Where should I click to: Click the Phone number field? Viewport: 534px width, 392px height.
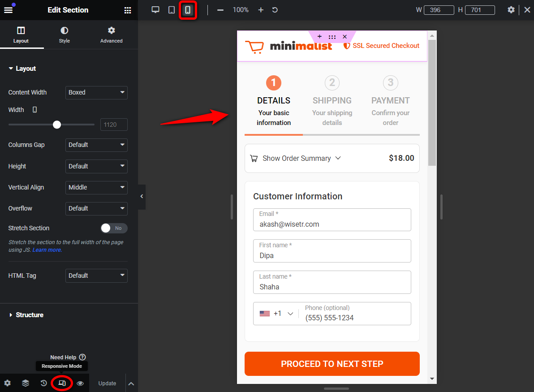tap(354, 314)
